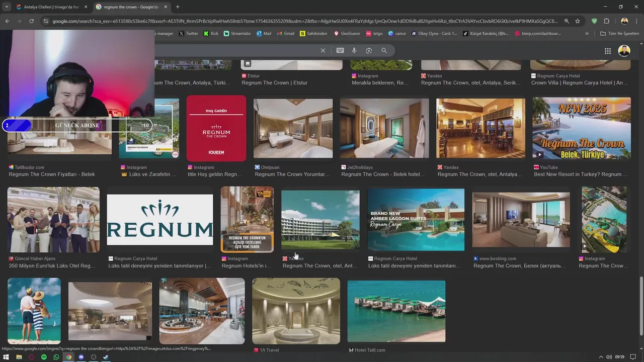Screen dimensions: 644x362
Task: Open the letgo bookmark
Action: [374, 34]
